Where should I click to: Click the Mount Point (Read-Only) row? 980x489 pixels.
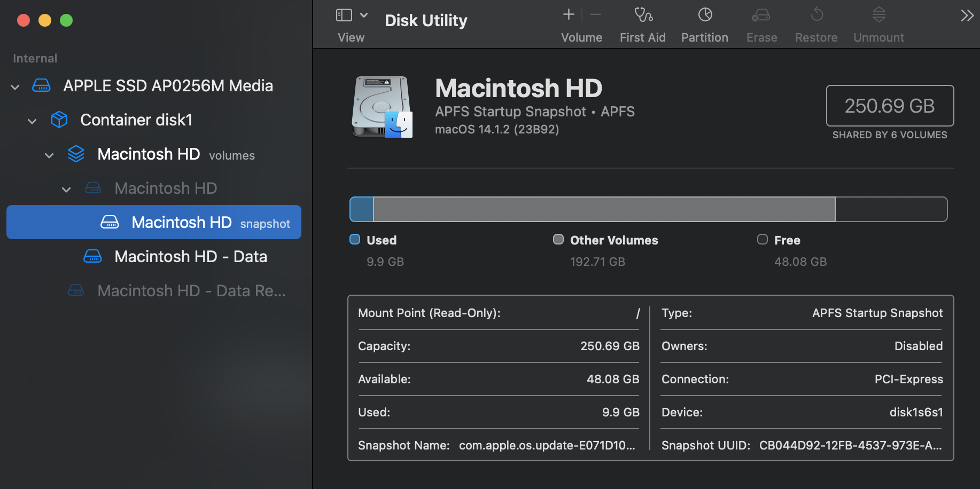(x=499, y=313)
